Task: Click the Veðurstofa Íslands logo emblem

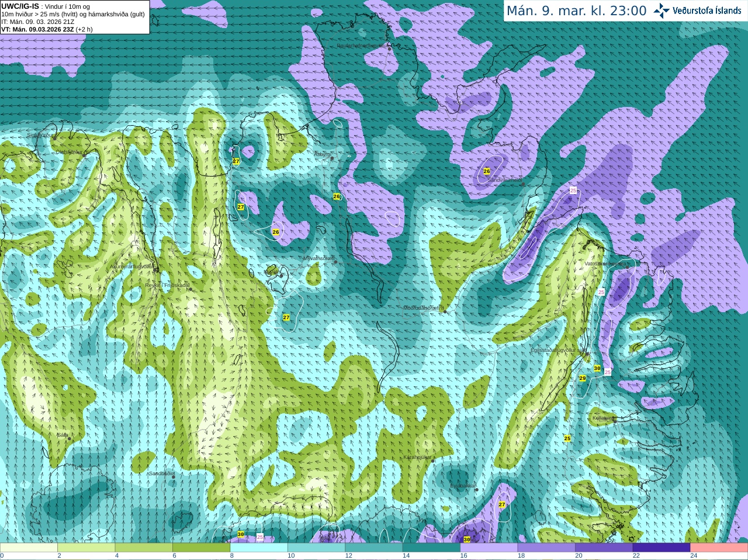Action: pyautogui.click(x=662, y=11)
